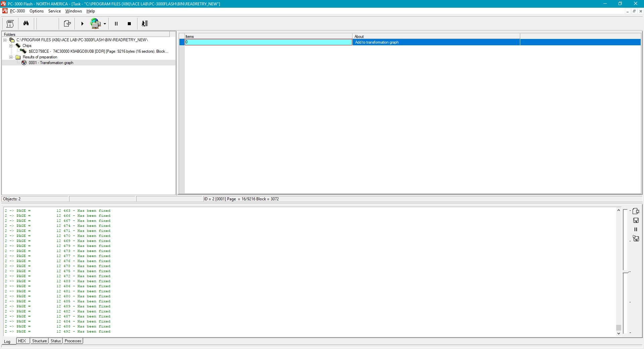Click the document export toolbar icon

point(67,23)
